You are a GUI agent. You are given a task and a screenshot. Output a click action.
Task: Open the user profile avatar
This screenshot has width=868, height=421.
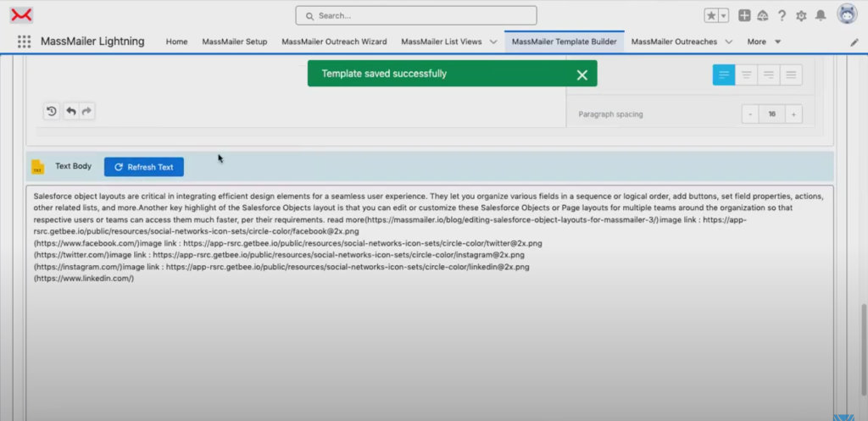847,14
